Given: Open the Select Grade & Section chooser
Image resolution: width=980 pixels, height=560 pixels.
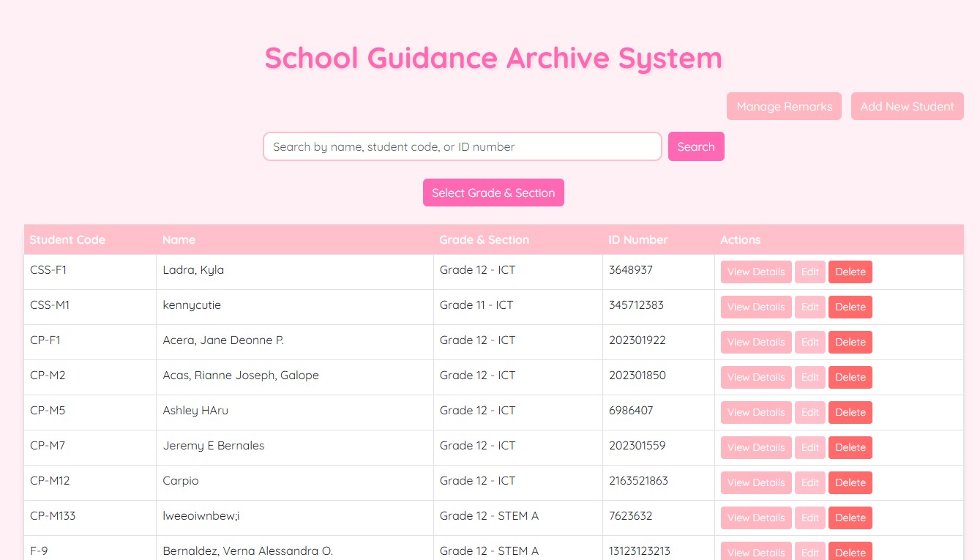Looking at the screenshot, I should click(493, 193).
